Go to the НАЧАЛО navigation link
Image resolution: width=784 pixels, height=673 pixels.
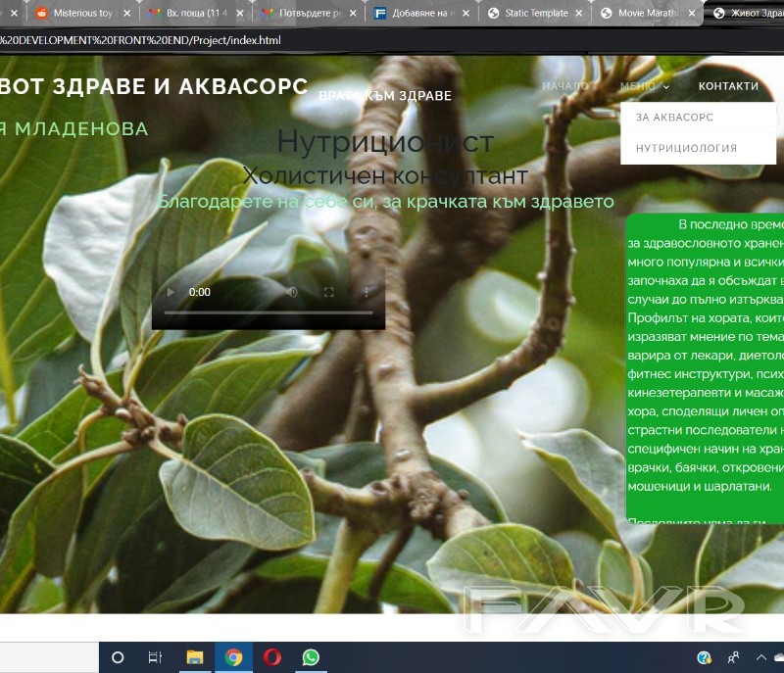pos(565,86)
